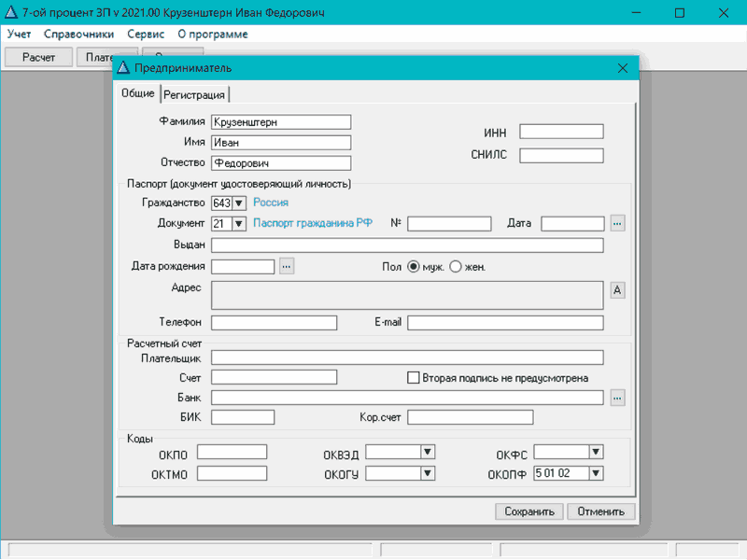Click the Расчет toolbar button
747x560 pixels.
pyautogui.click(x=39, y=57)
